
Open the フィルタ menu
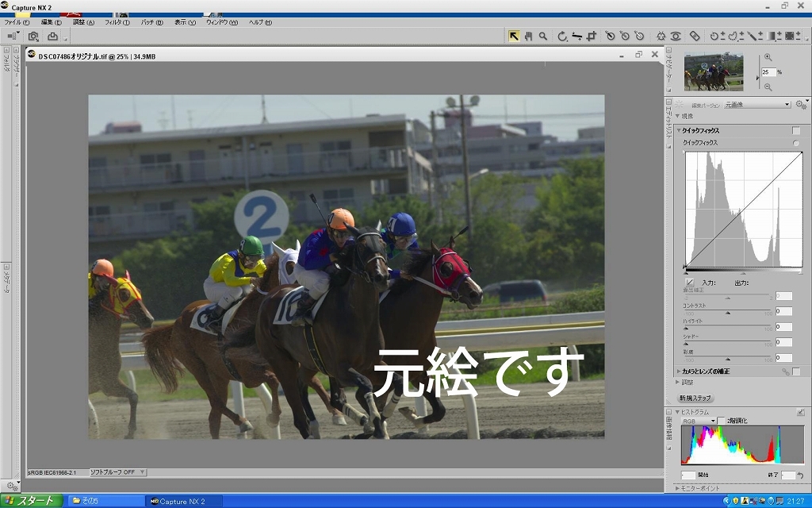117,22
